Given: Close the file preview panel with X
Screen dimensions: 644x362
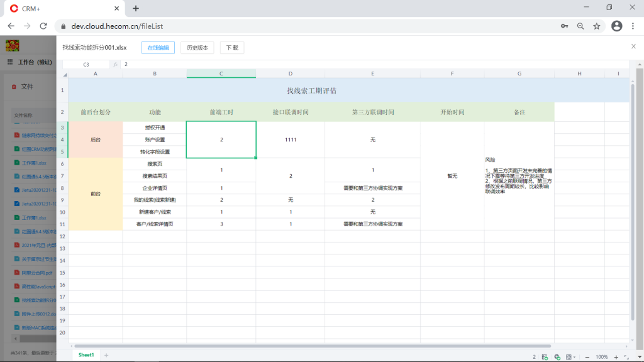Looking at the screenshot, I should pos(633,47).
